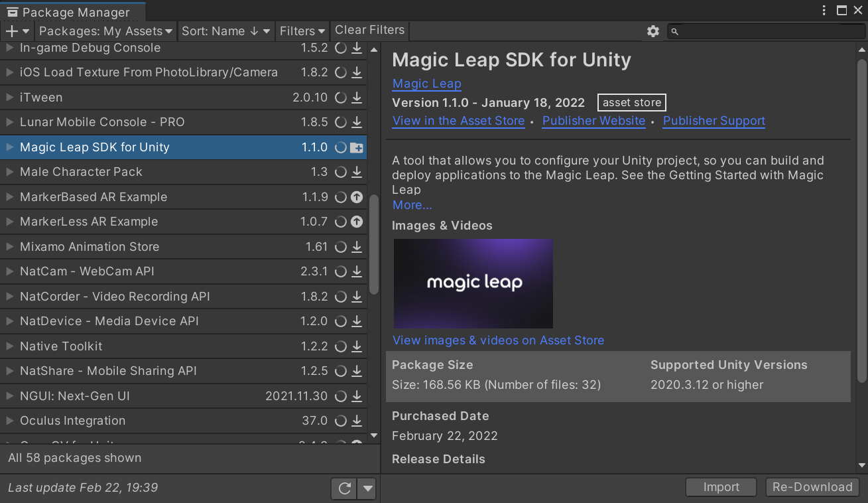The height and width of the screenshot is (503, 868).
Task: Click the Import button
Action: click(x=721, y=487)
